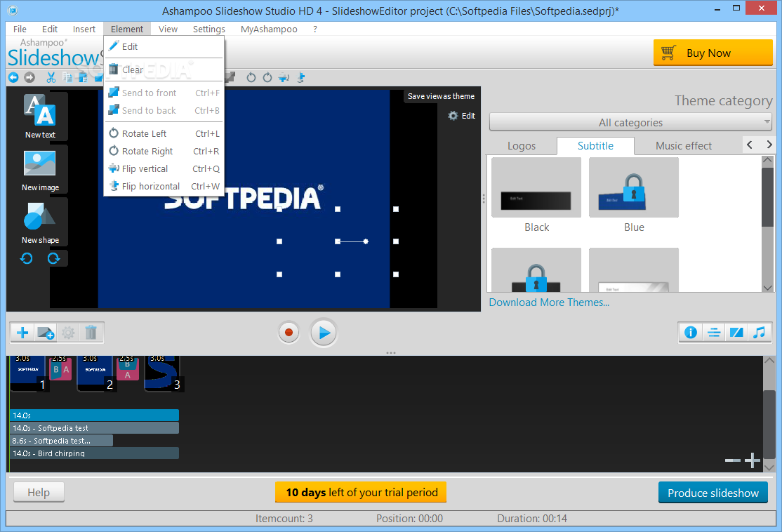Click the trash delete slide icon

coord(91,333)
